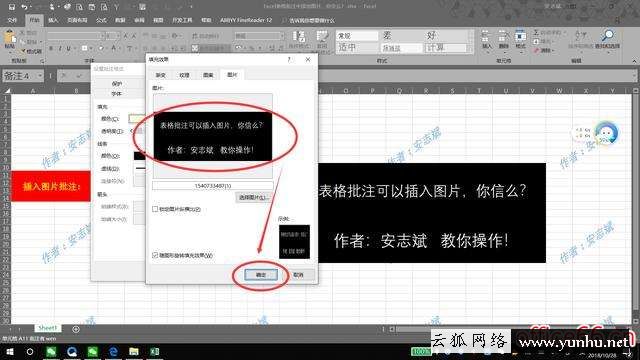640x360 pixels.
Task: Click the Insert cells (插入) icon
Action: (x=487, y=36)
